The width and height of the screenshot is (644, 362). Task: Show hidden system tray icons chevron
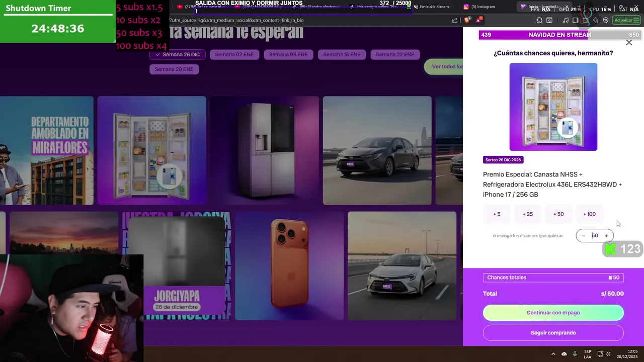point(553,354)
